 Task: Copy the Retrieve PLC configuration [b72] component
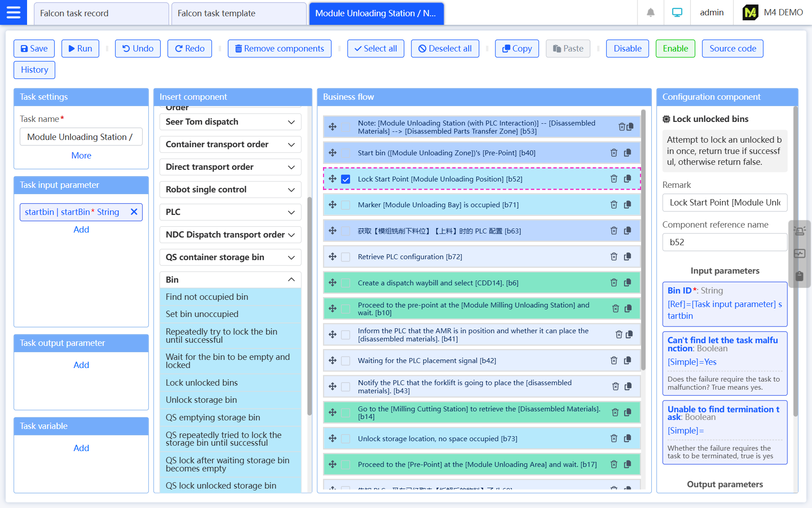click(627, 256)
